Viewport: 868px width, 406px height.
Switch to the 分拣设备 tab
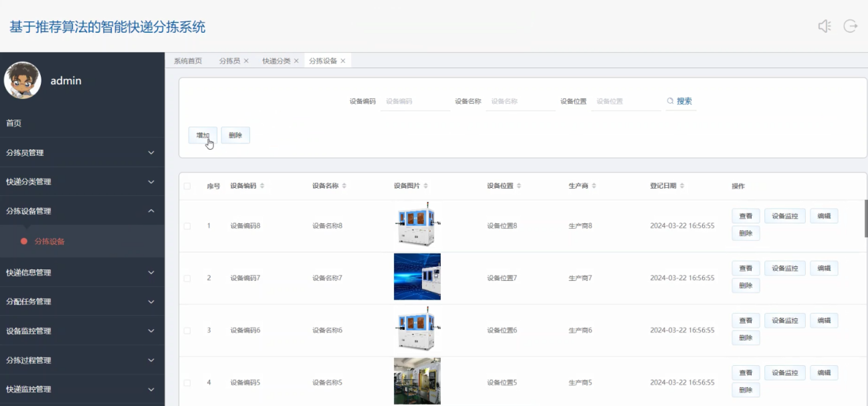pyautogui.click(x=323, y=61)
